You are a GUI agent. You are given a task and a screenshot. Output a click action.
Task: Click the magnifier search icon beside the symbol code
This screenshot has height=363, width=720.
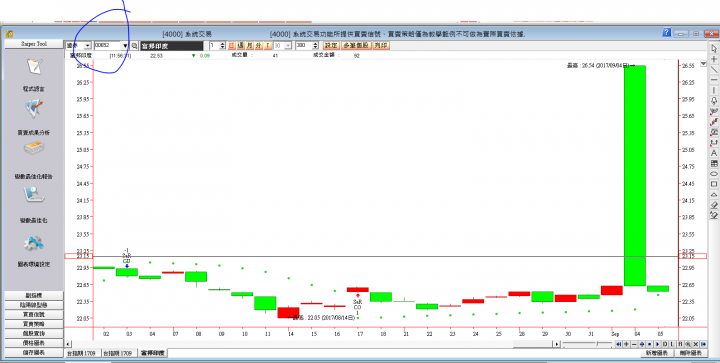(x=134, y=45)
